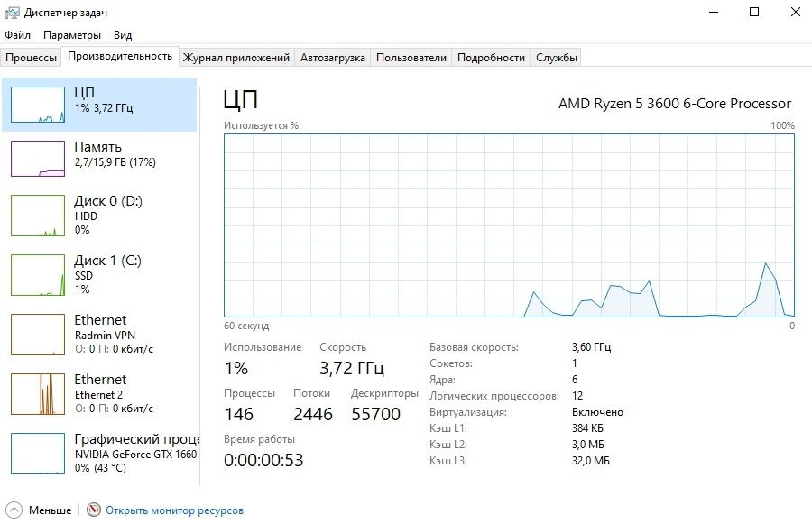
Task: Select the Производительность tab
Action: point(120,56)
